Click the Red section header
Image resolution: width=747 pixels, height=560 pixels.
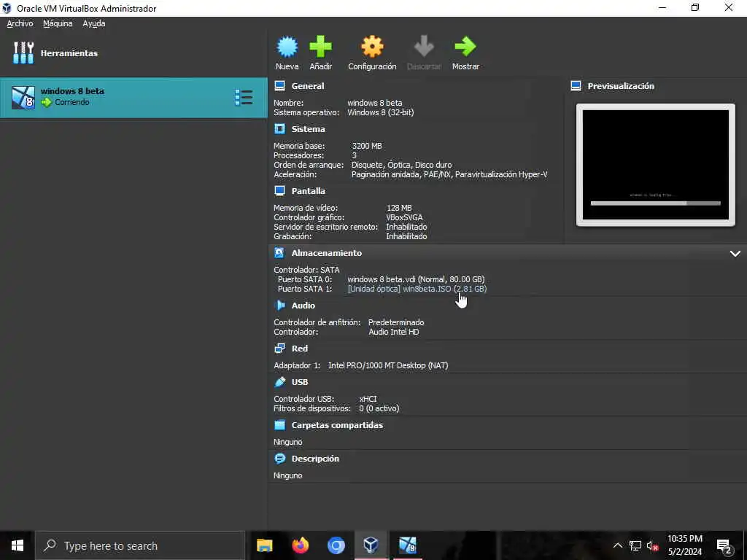(300, 349)
